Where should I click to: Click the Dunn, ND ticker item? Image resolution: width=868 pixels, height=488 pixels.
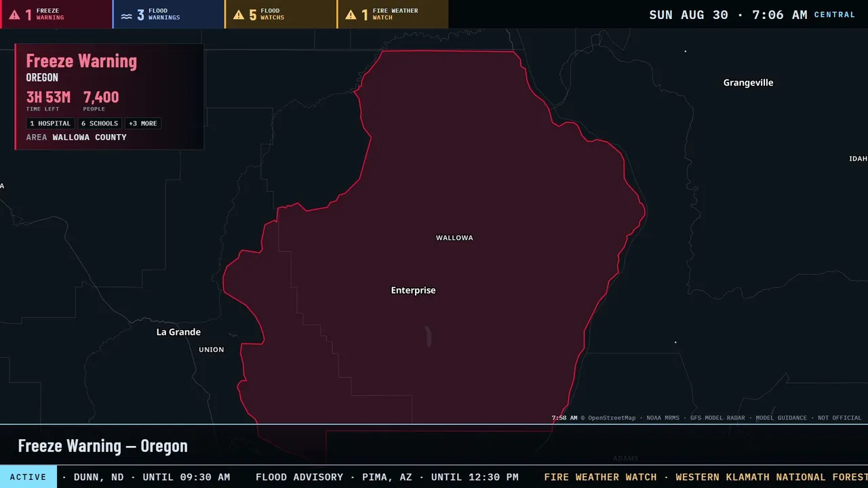[x=152, y=477]
